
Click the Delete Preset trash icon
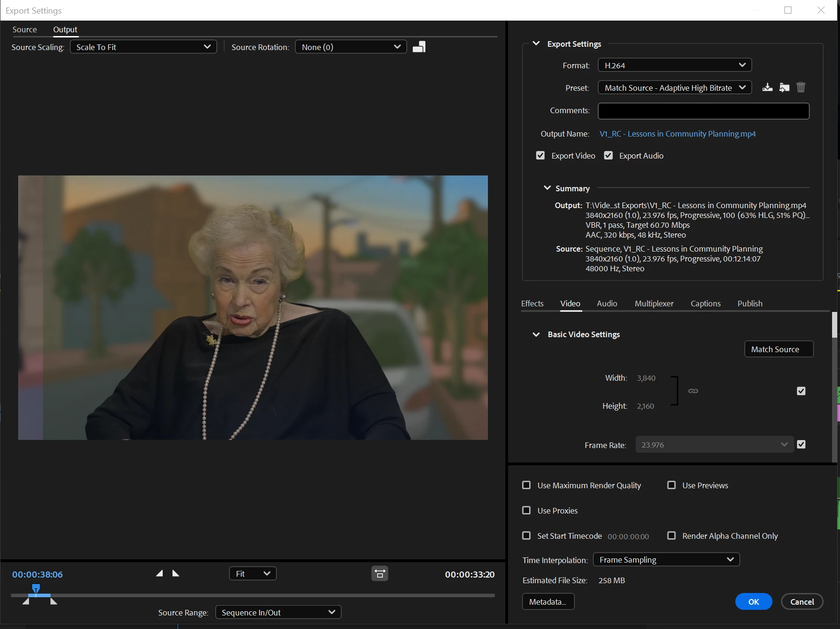[x=801, y=87]
